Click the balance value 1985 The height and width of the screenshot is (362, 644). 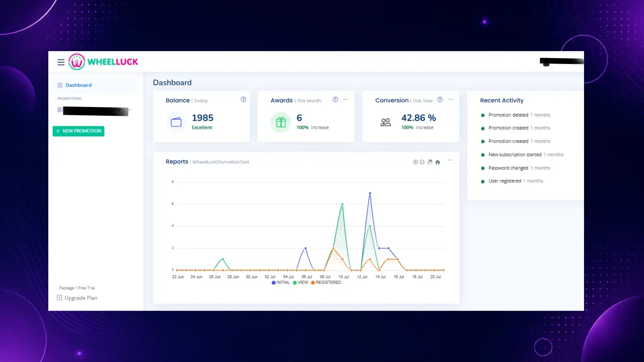click(x=202, y=118)
